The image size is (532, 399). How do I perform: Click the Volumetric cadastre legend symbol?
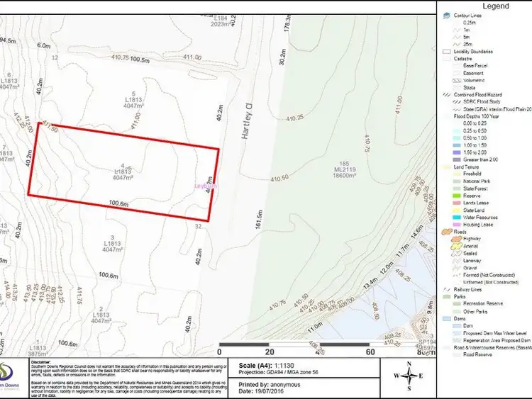pyautogui.click(x=447, y=79)
